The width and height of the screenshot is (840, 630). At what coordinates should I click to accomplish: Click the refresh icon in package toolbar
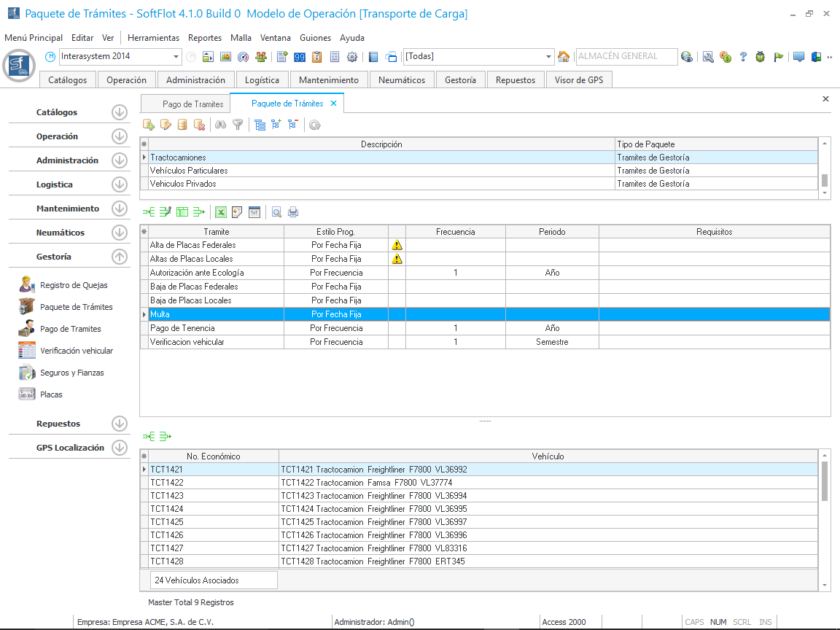coord(314,125)
